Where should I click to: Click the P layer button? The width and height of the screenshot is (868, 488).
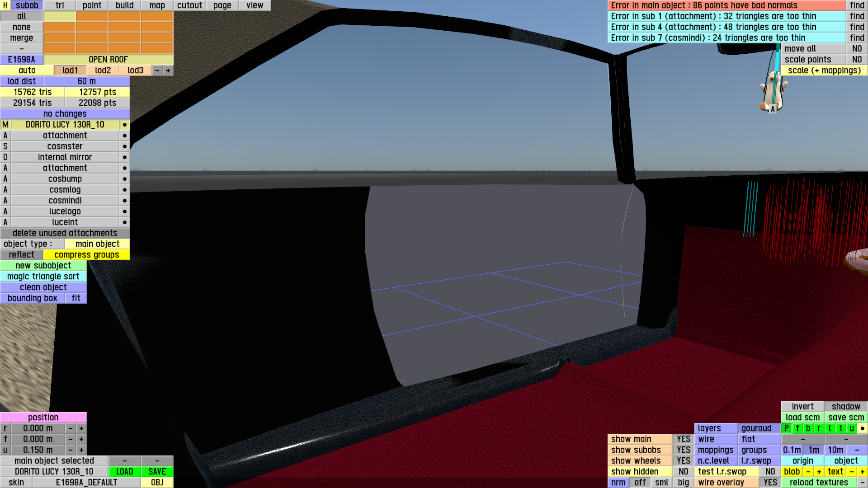(787, 428)
